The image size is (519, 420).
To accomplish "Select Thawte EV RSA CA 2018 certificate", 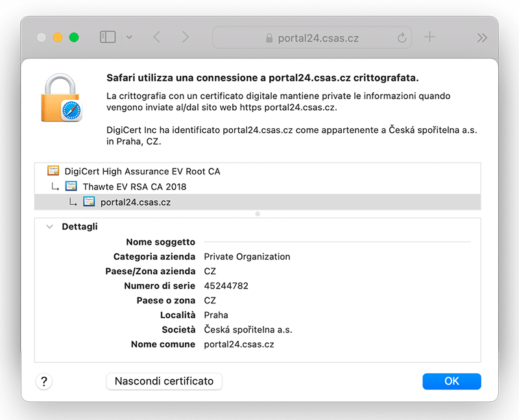I will click(258, 187).
